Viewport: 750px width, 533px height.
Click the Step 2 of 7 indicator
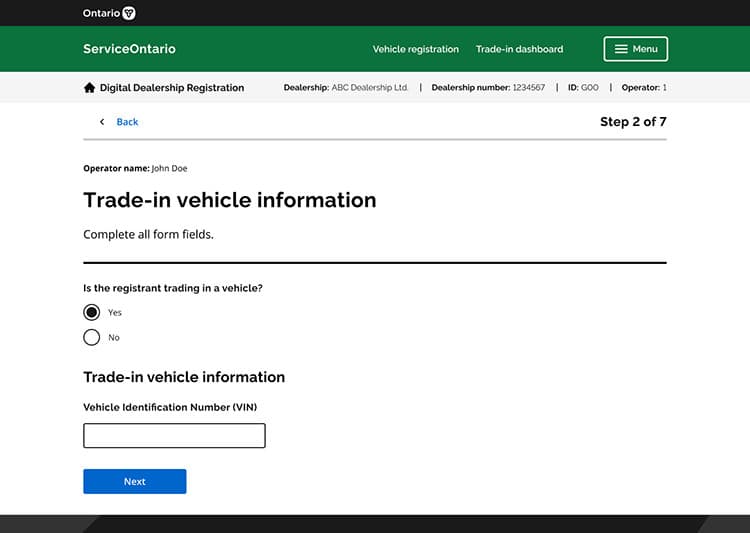pos(632,122)
